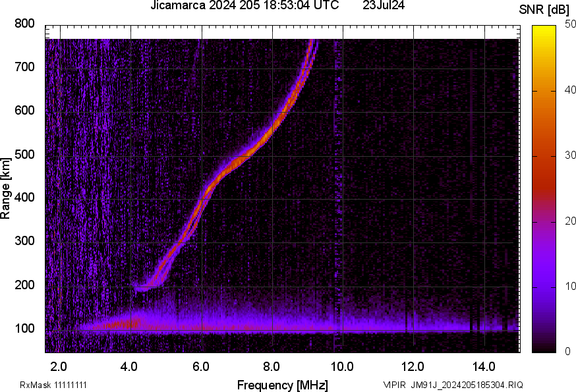The height and width of the screenshot is (392, 576).
Task: Click the echo trace start near 200 km
Action: 142,287
